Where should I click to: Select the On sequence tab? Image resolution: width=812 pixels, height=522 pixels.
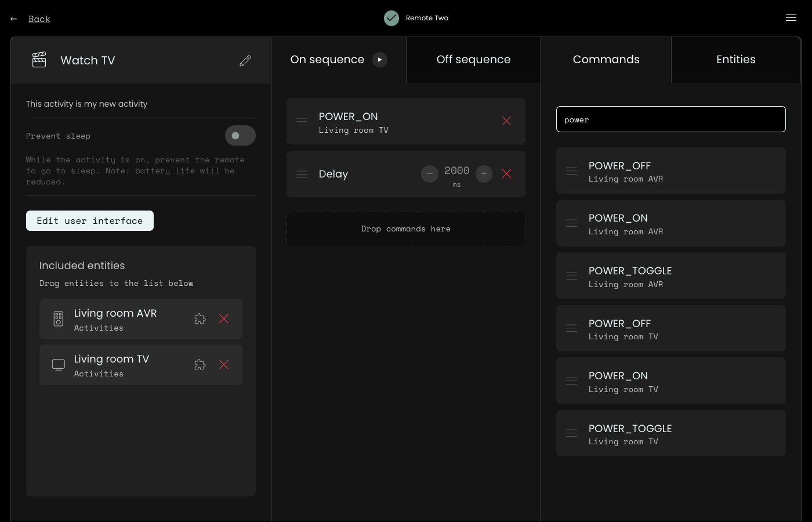(339, 60)
